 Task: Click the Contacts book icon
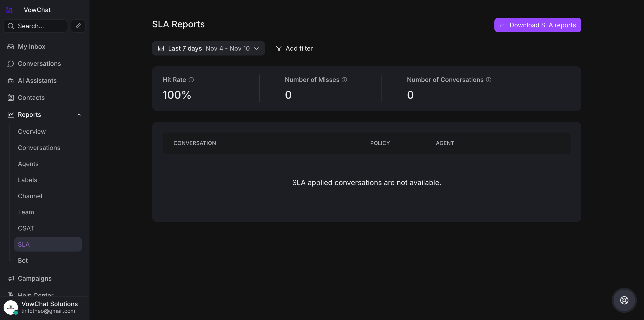(x=11, y=98)
